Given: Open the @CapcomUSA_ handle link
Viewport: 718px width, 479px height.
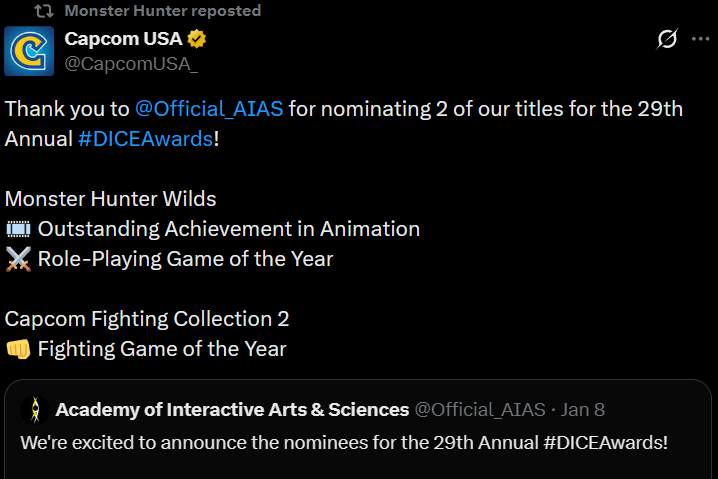Looking at the screenshot, I should point(131,64).
